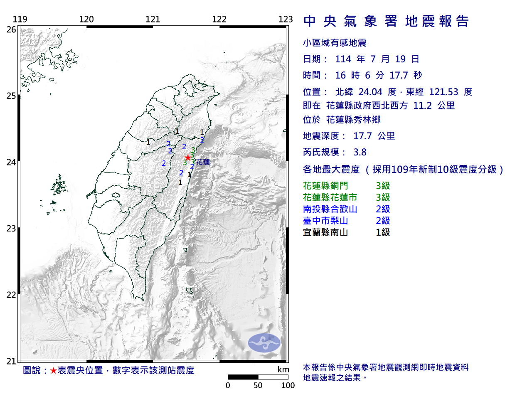Image resolution: width=532 pixels, height=399 pixels.
Task: Click the black-and-white distance scale bar
Action: pos(258,377)
